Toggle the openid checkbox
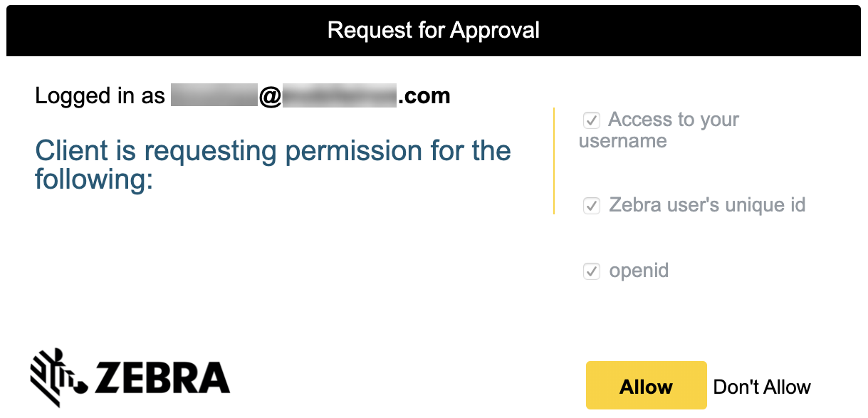This screenshot has width=868, height=418. 592,271
